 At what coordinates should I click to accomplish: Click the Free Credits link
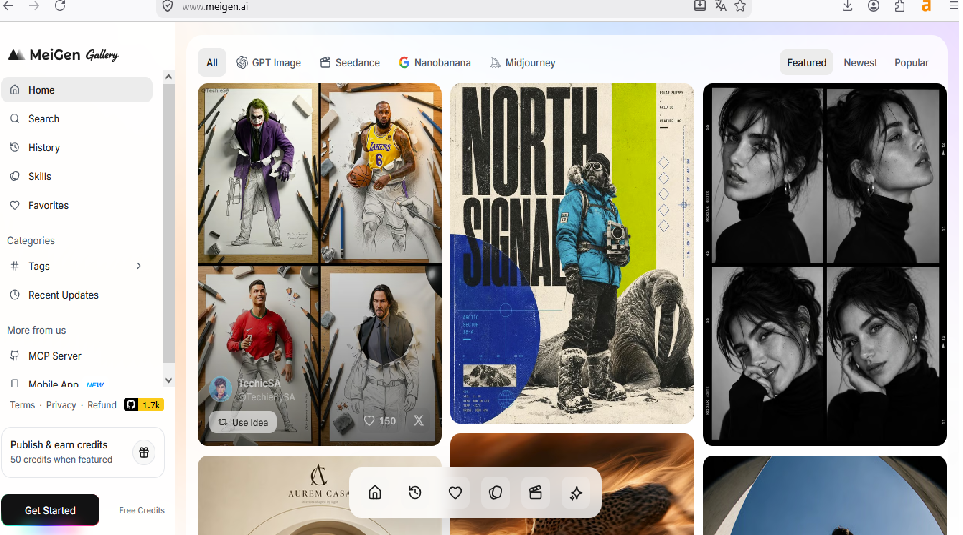[142, 510]
